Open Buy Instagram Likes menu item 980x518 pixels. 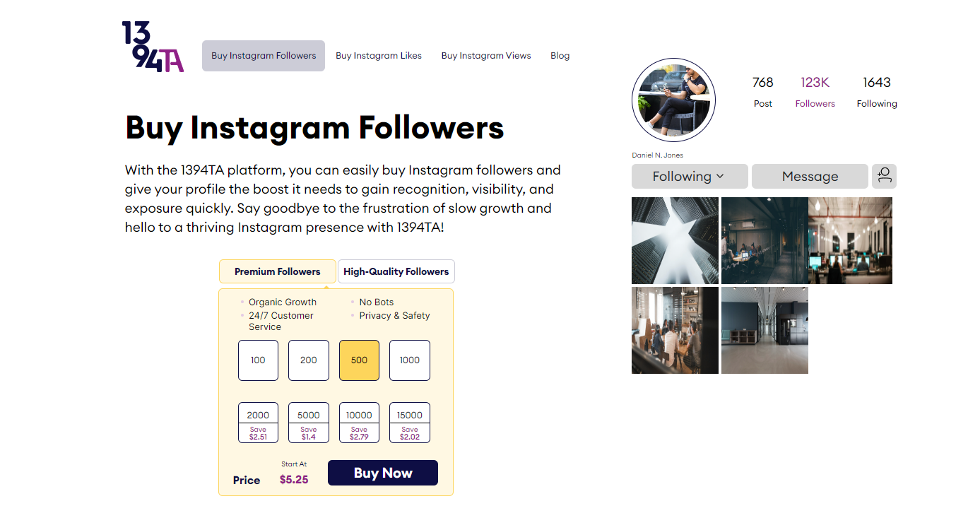pyautogui.click(x=379, y=56)
